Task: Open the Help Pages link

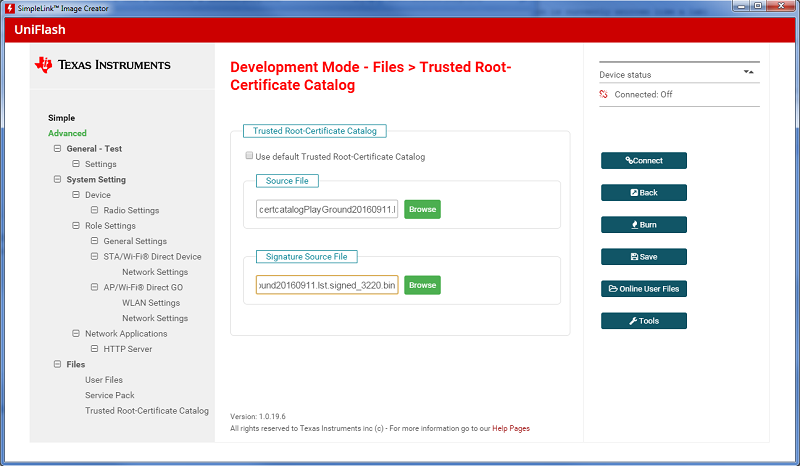Action: coord(510,428)
